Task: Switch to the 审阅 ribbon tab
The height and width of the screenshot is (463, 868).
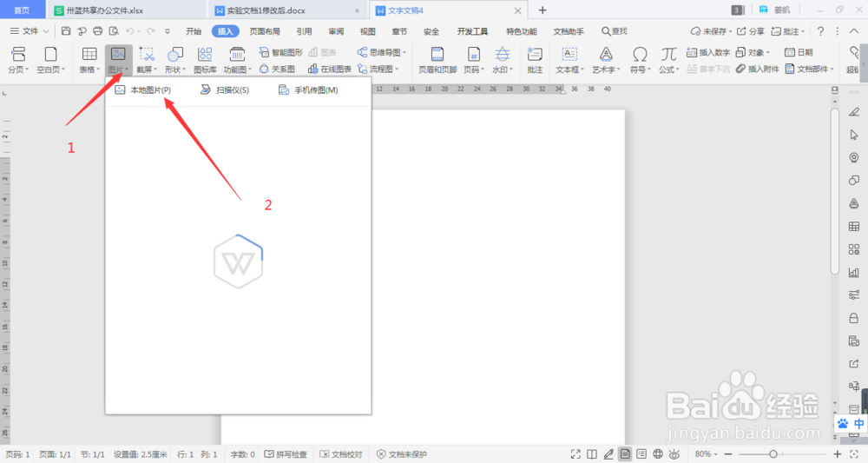Action: pyautogui.click(x=335, y=31)
